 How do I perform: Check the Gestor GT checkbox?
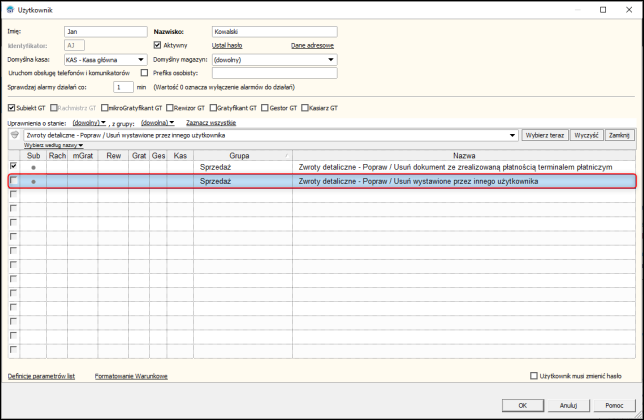[x=265, y=108]
